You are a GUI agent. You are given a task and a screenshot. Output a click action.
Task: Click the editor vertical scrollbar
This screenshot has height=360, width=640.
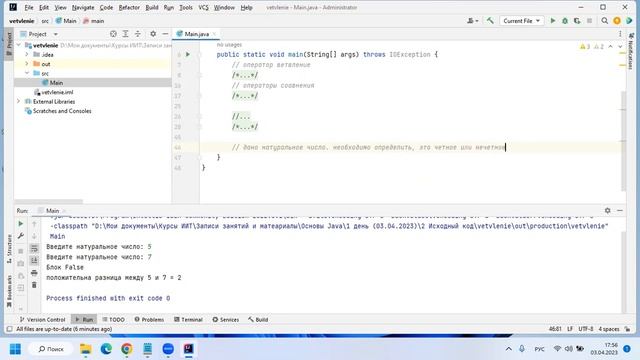tap(623, 141)
